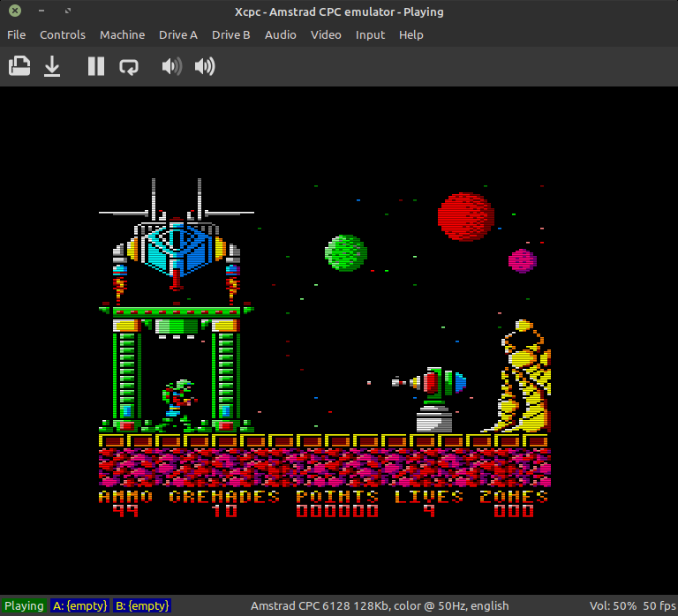Click the AMMO counter in game HUD
The height and width of the screenshot is (616, 678).
[x=125, y=503]
